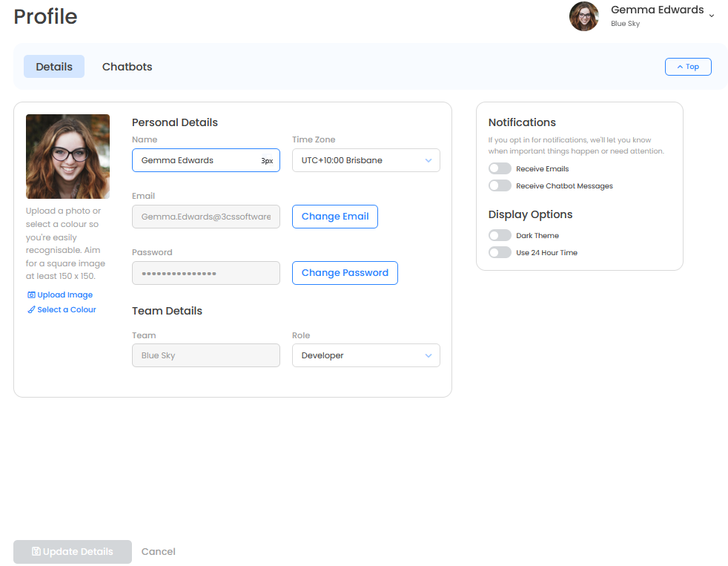
Task: Open the user menu chevron beside Gemma Edwards
Action: point(712,16)
